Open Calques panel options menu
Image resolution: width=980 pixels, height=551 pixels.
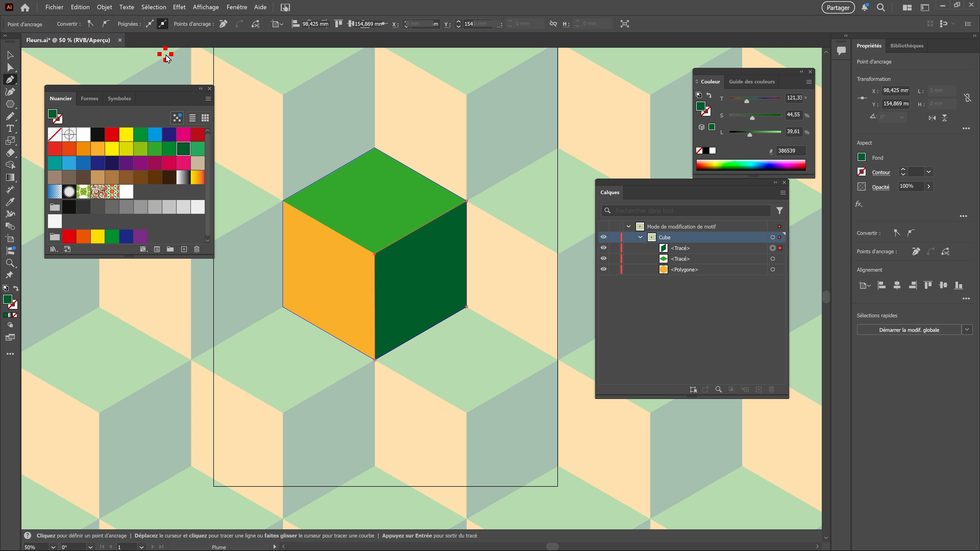(x=783, y=193)
